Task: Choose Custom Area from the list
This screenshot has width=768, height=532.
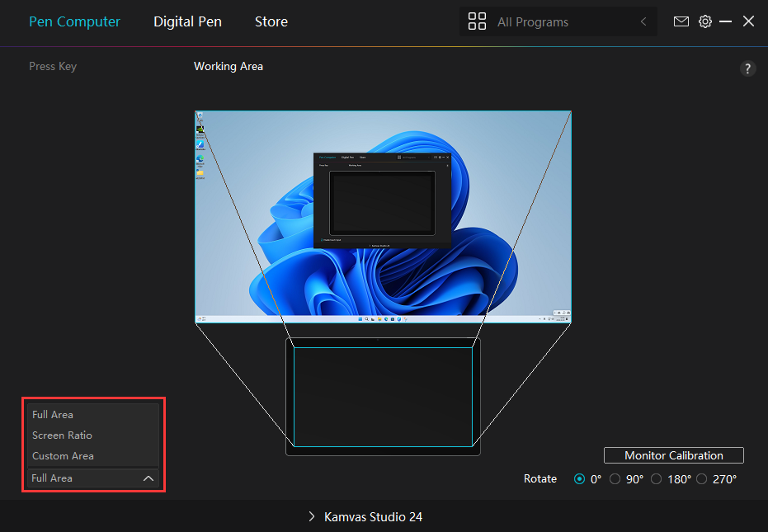Action: pos(63,456)
